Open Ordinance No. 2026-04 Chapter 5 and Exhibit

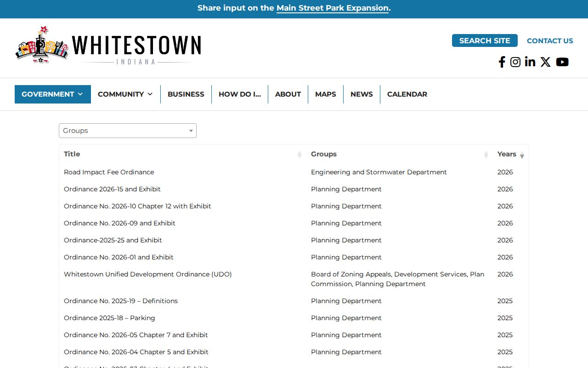[136, 352]
